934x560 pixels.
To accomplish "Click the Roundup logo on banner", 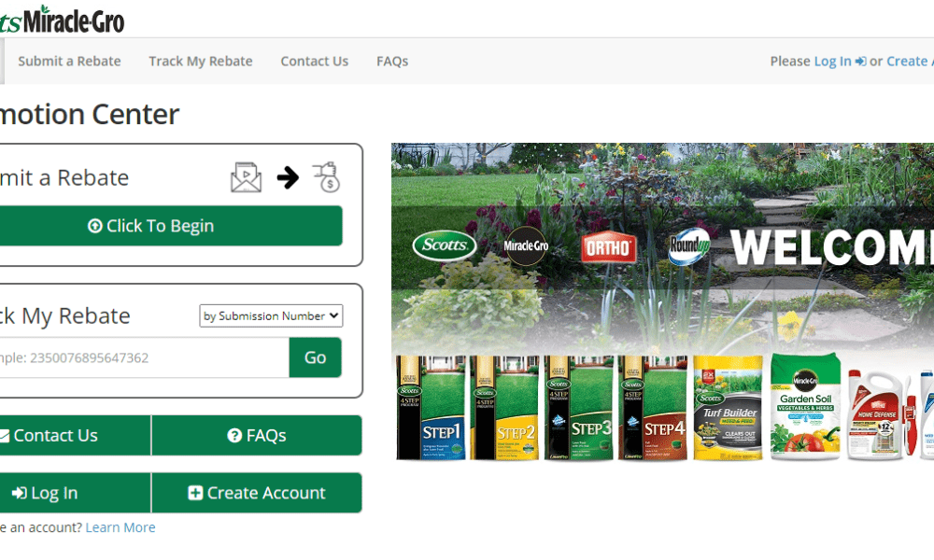I will 688,245.
